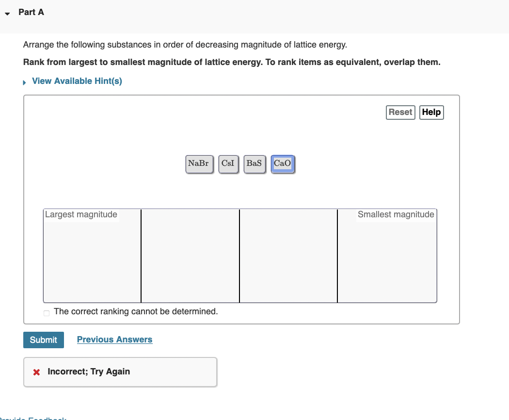Open Previous Answers
This screenshot has width=509, height=420.
click(114, 339)
